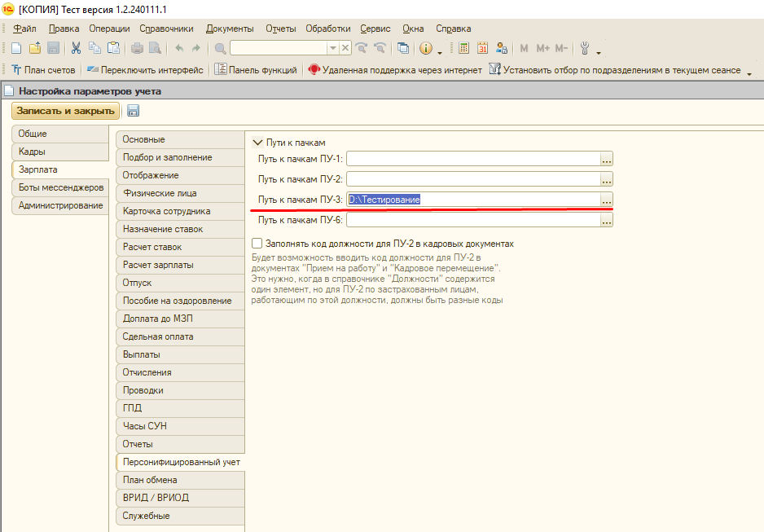Click the save diskette icon beside Записать и закрыть

tap(133, 111)
